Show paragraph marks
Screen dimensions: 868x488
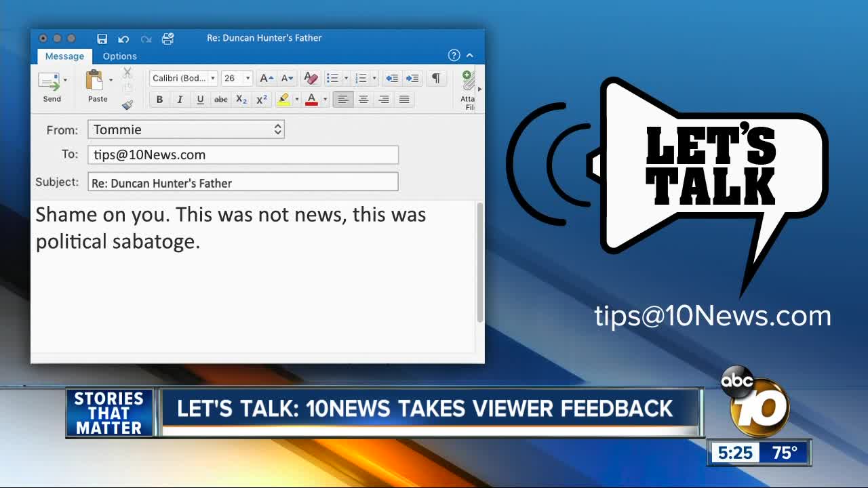pos(436,79)
